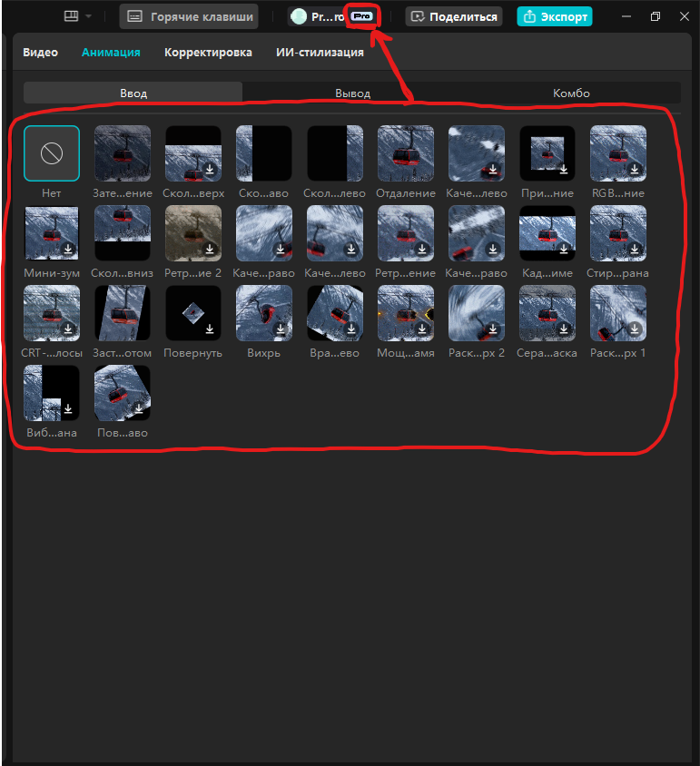Restore the window with the maximize icon
This screenshot has height=766, width=700.
(x=656, y=16)
